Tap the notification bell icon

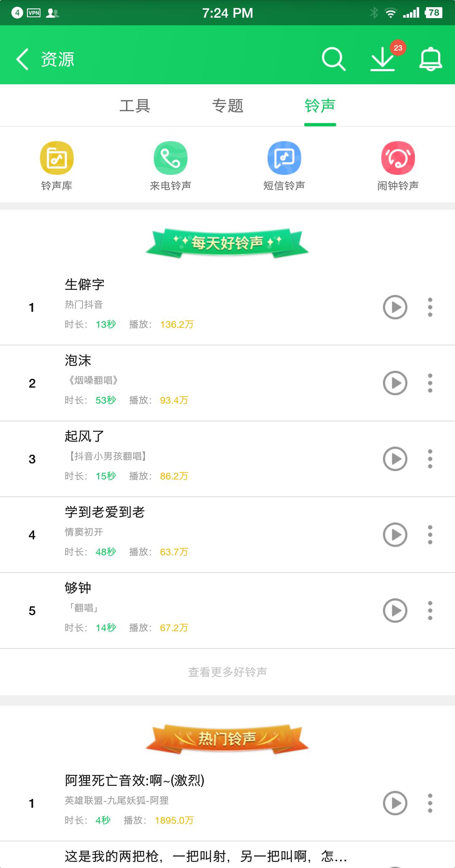(431, 59)
